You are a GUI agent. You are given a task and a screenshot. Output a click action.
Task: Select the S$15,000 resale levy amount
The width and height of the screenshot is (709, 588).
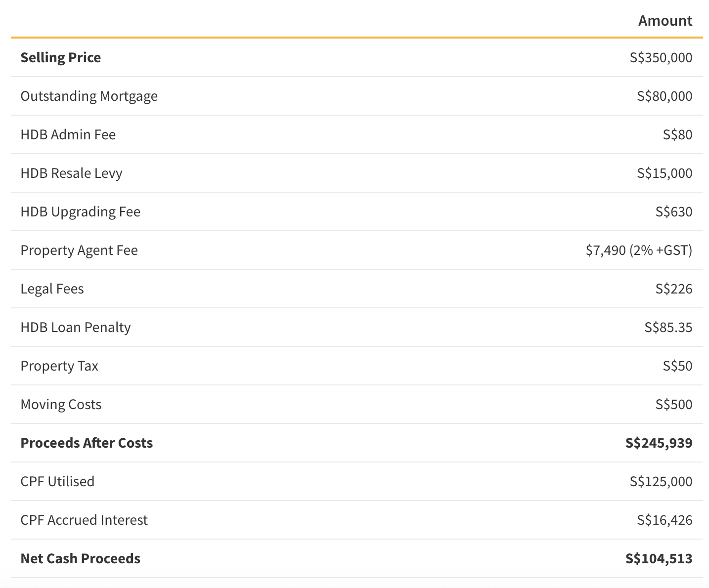click(664, 173)
